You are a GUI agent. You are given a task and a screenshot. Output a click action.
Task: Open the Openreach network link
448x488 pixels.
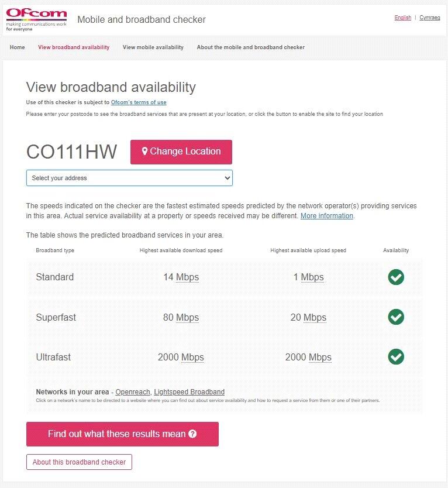[133, 392]
